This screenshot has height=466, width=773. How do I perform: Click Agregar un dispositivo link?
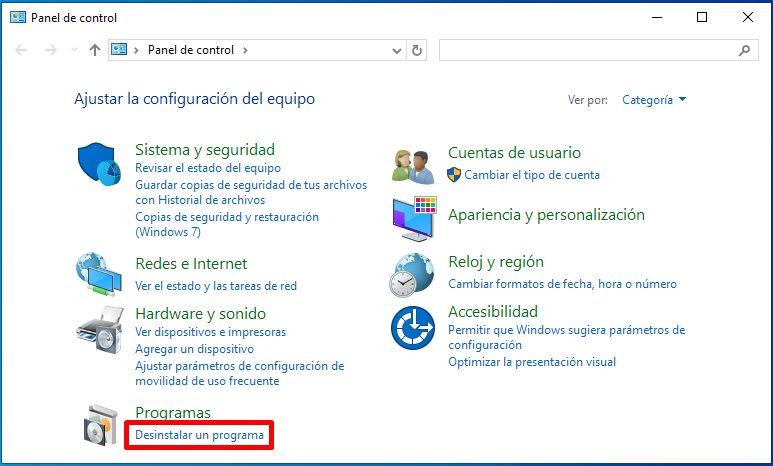tap(195, 349)
